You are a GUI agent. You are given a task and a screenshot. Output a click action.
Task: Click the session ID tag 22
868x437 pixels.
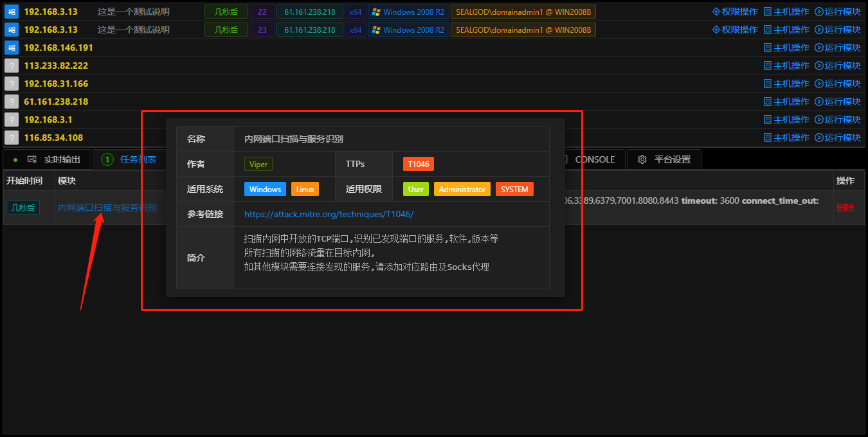coord(262,12)
